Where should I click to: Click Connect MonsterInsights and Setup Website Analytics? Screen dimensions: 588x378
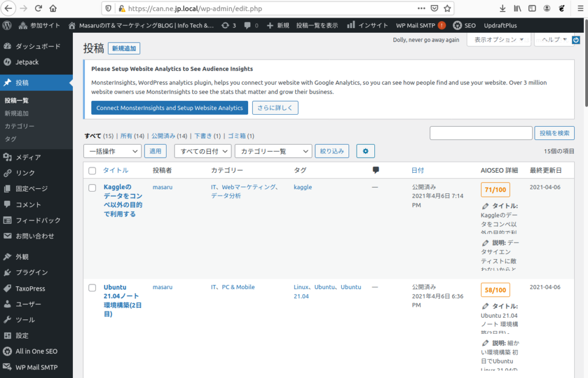169,108
